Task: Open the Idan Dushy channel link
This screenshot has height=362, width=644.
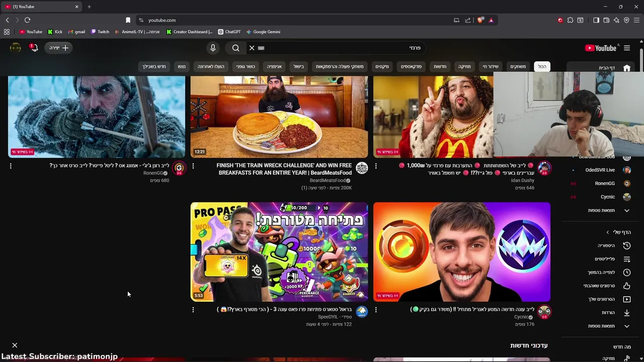Action: point(522,180)
